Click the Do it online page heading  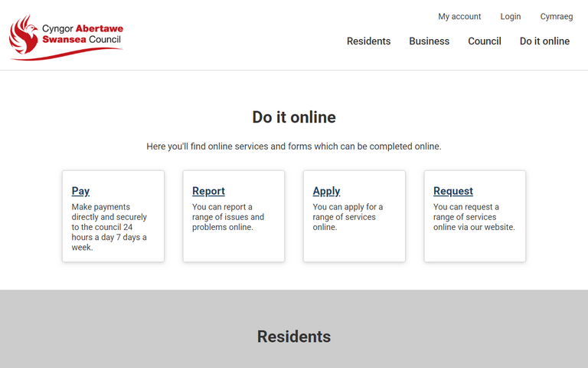click(294, 117)
